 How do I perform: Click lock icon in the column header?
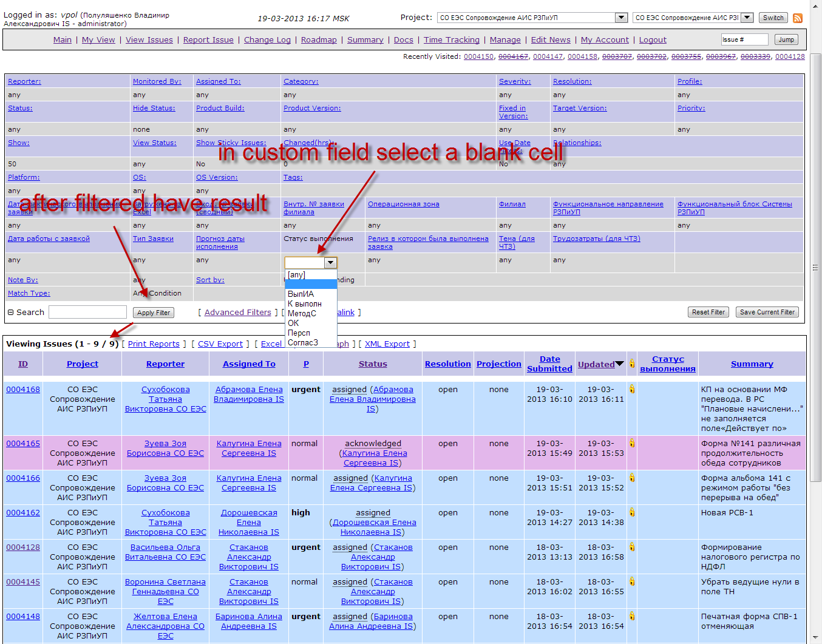click(631, 364)
